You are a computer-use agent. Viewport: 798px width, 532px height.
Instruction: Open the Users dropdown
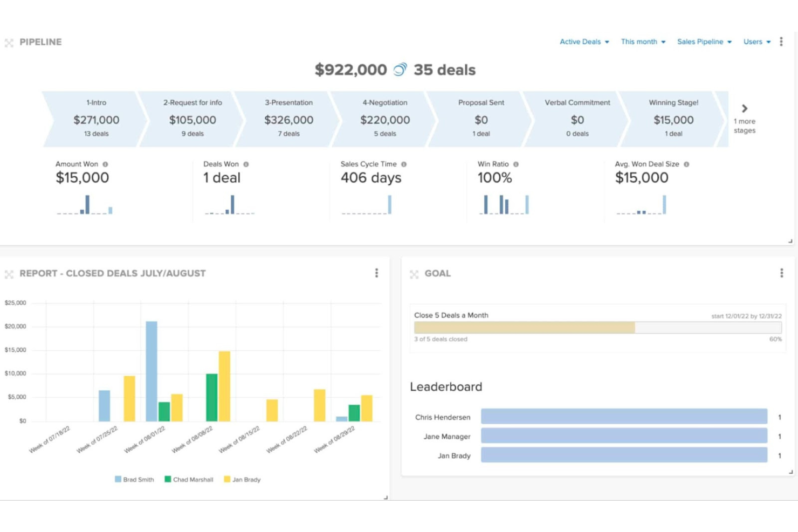pyautogui.click(x=756, y=42)
